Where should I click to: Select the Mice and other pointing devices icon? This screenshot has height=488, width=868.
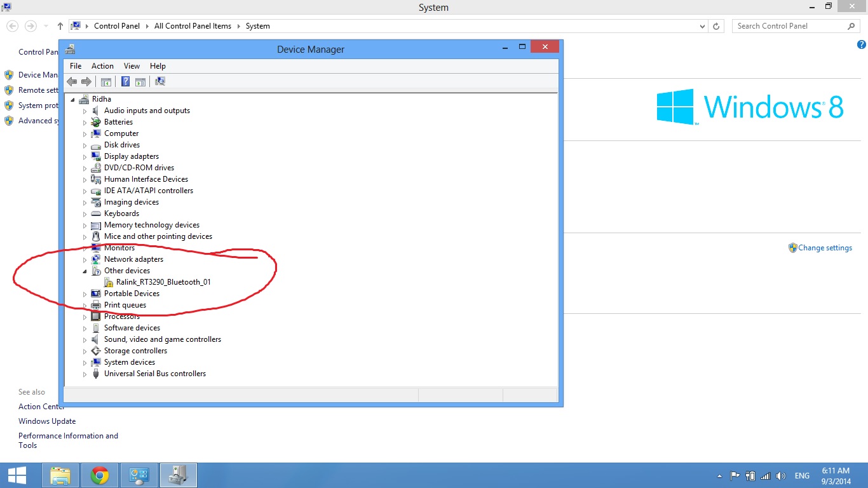(x=96, y=236)
